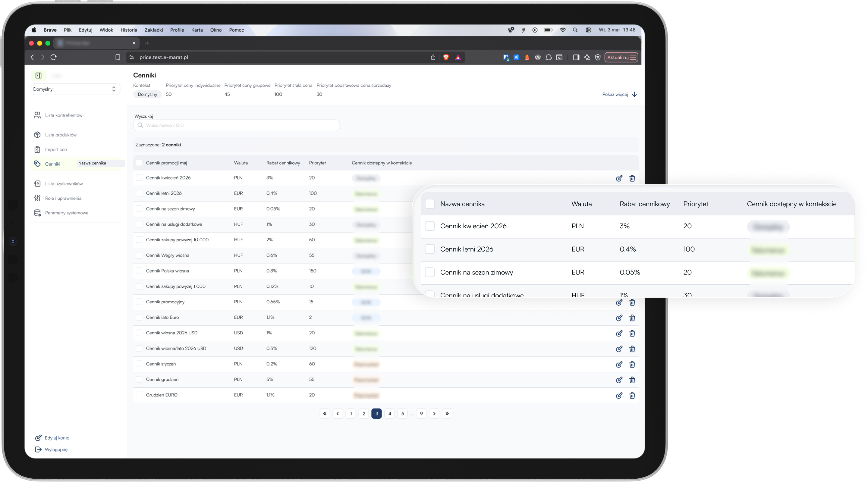Click Wyloguj się to log out
868x482 pixels.
point(52,450)
